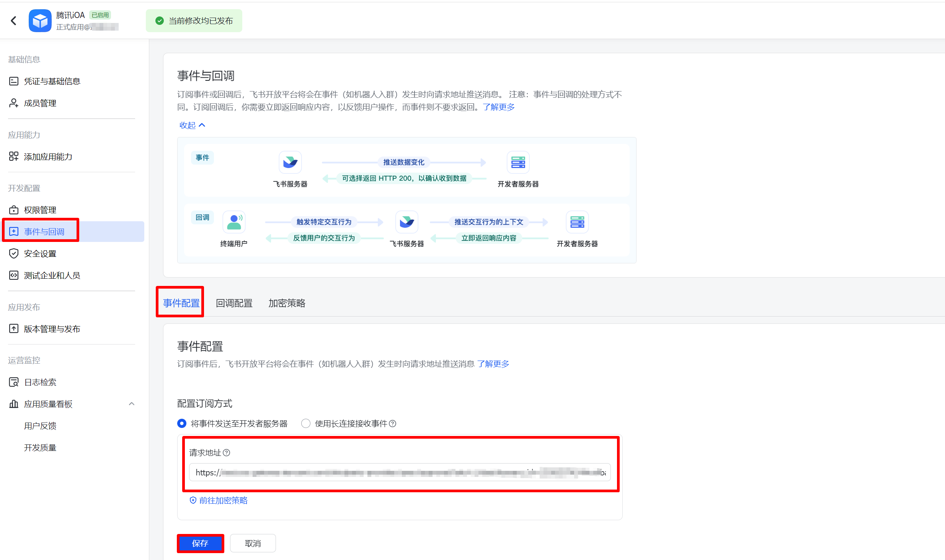Select 将事件发送至开发者服务器 radio option
The height and width of the screenshot is (560, 945).
(182, 423)
